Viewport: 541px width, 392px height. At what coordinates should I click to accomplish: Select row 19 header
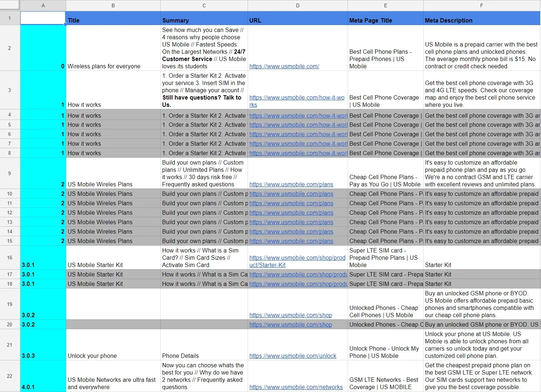point(10,304)
